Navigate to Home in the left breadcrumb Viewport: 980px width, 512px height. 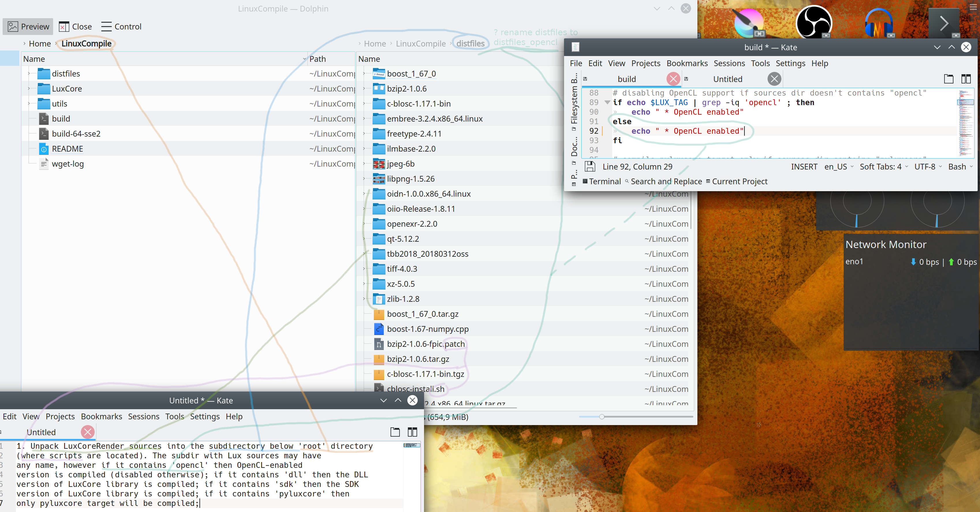(40, 44)
